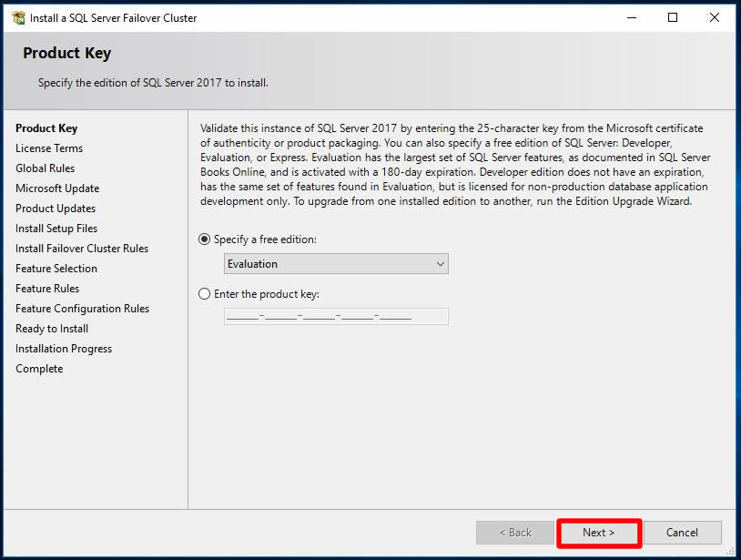Open the Evaluation edition dropdown
Screen dimensions: 741x560
point(335,264)
